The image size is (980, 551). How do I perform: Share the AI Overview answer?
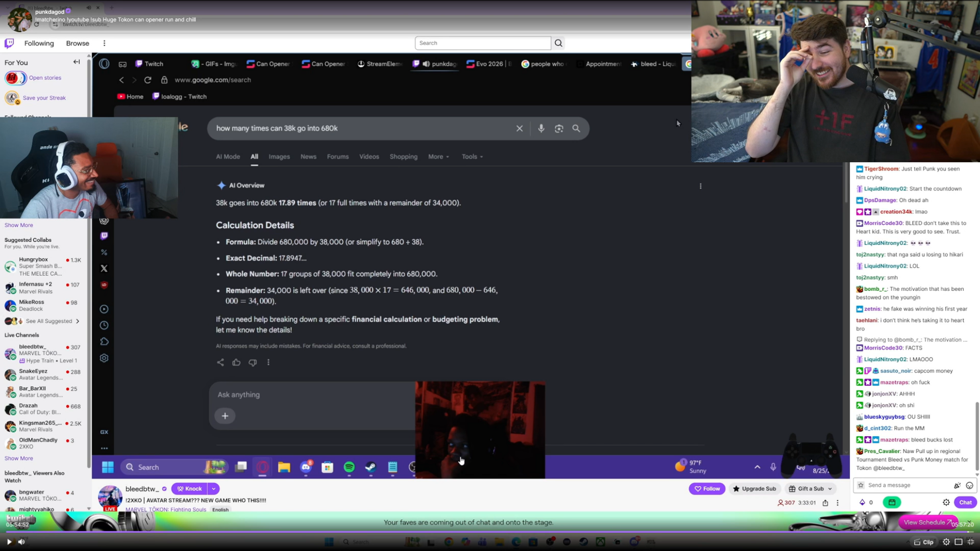click(220, 363)
